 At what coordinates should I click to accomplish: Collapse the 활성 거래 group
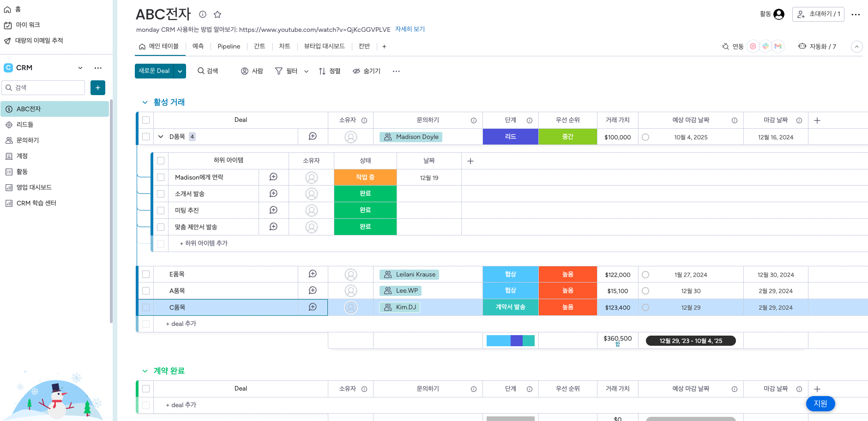(145, 102)
